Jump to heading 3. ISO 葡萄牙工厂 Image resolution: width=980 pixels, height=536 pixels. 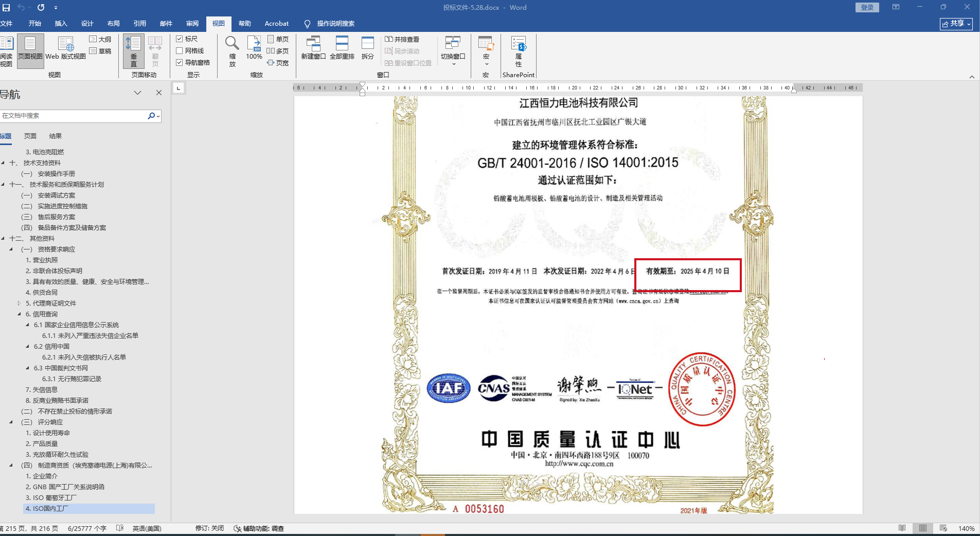[51, 498]
